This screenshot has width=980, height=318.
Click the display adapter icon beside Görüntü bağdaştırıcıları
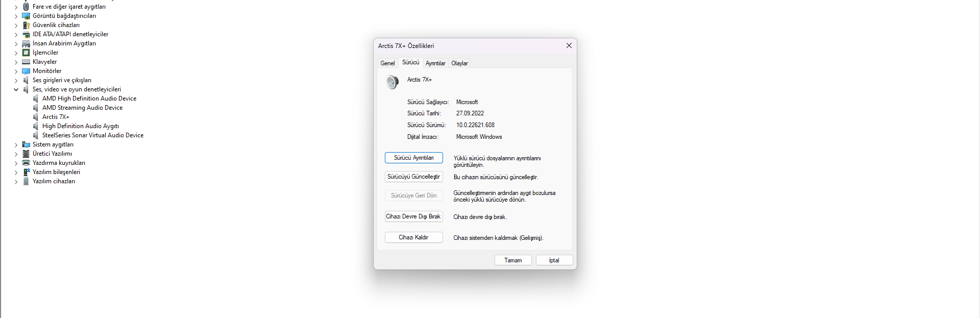(x=26, y=16)
